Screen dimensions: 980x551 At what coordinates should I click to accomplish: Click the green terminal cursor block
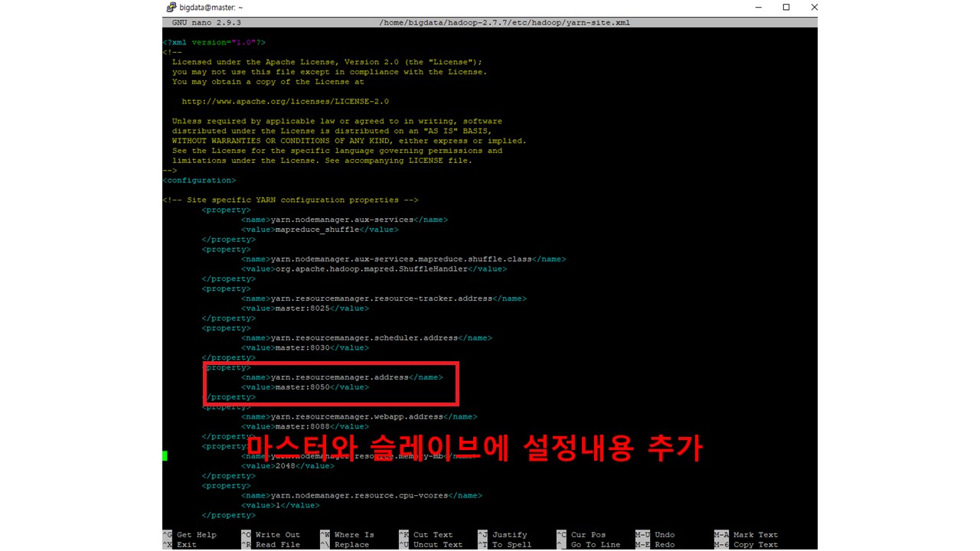[x=165, y=456]
